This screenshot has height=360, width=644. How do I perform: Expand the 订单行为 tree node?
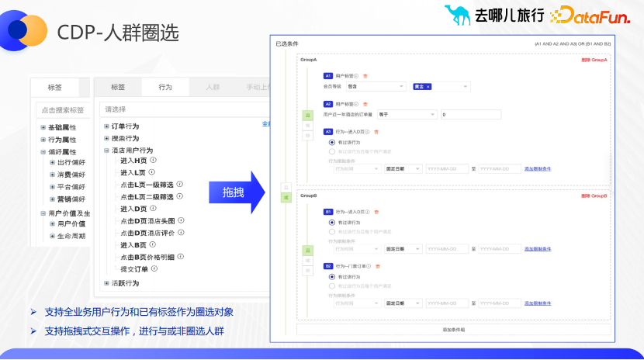click(107, 126)
